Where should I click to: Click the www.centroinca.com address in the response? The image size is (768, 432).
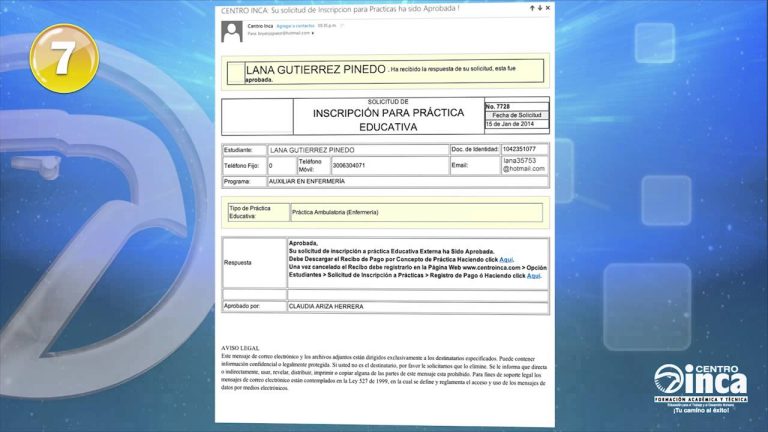pyautogui.click(x=491, y=268)
